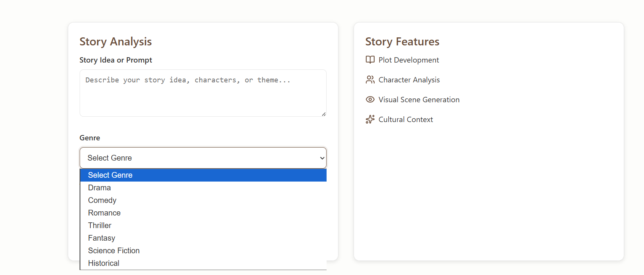Choose Drama from the genre list
Viewport: 644px width, 275px height.
point(99,188)
